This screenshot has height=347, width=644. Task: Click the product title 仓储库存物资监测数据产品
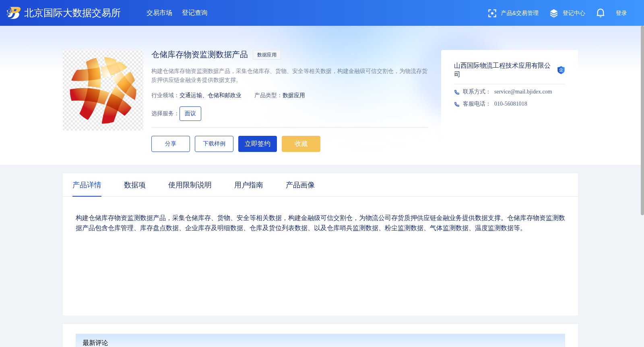tap(200, 55)
